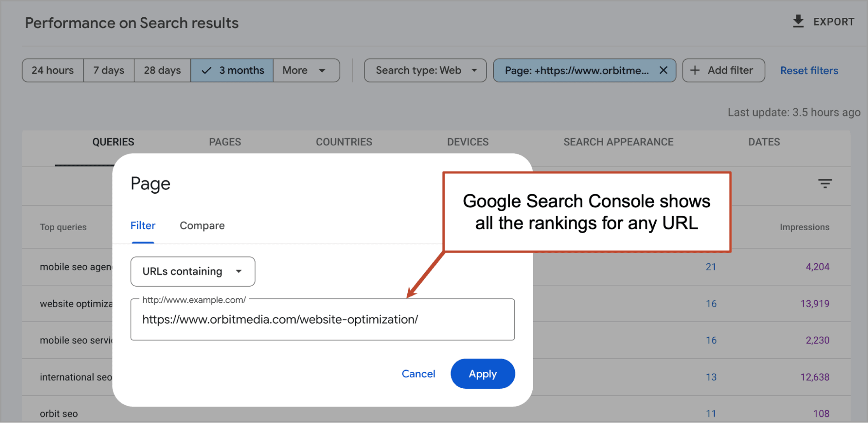Viewport: 868px width, 423px height.
Task: Switch to the Compare tab in dialog
Action: 202,226
